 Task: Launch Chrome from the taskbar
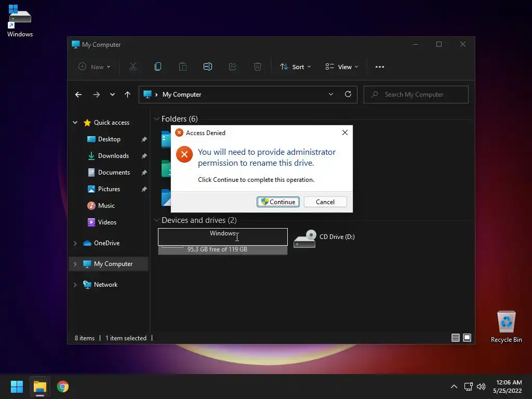coord(63,387)
